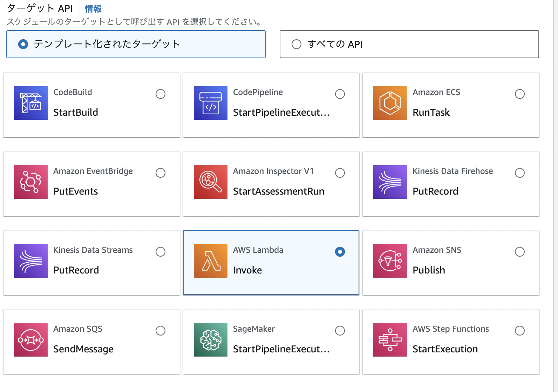Click StartPipelineExecution text under SageMaker
Image resolution: width=558 pixels, height=392 pixels.
281,349
